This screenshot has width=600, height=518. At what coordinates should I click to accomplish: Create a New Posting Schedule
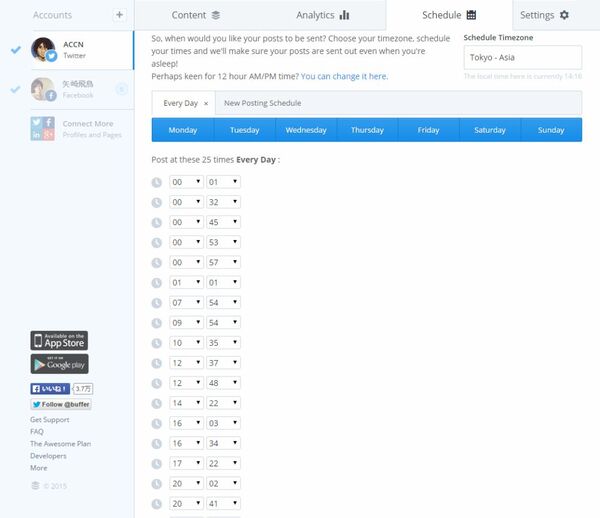point(262,103)
